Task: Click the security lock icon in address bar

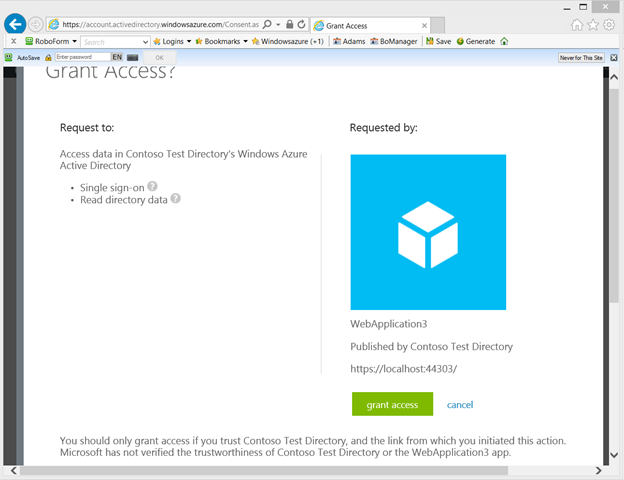Action: [x=290, y=24]
